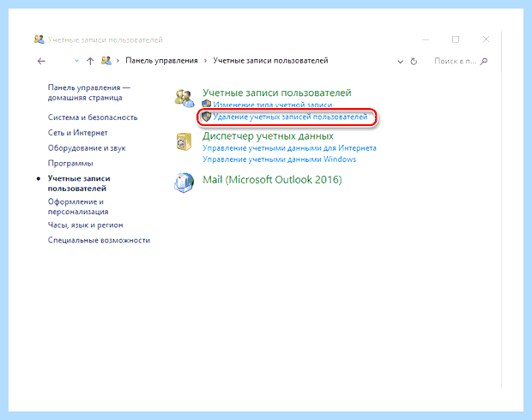The image size is (532, 420).
Task: Click Панель управления breadcrumb
Action: click(161, 61)
